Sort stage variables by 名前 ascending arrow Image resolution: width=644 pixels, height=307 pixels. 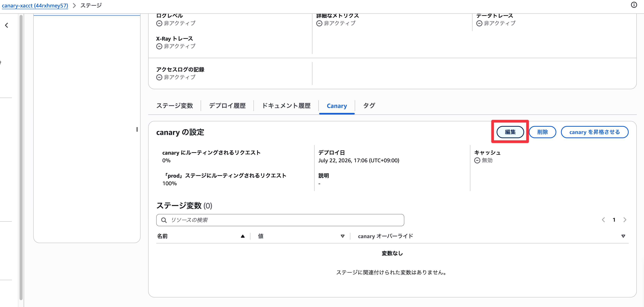243,236
